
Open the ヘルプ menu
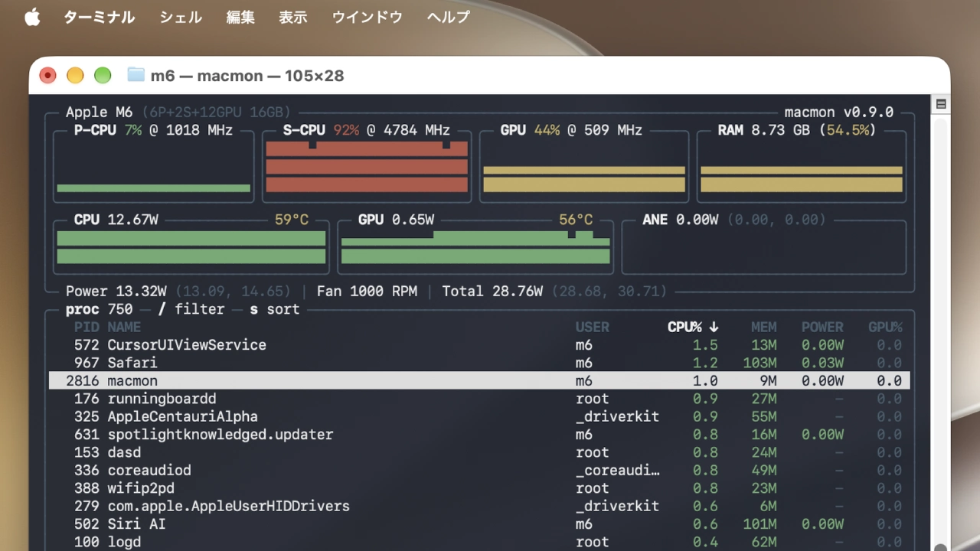(x=448, y=17)
